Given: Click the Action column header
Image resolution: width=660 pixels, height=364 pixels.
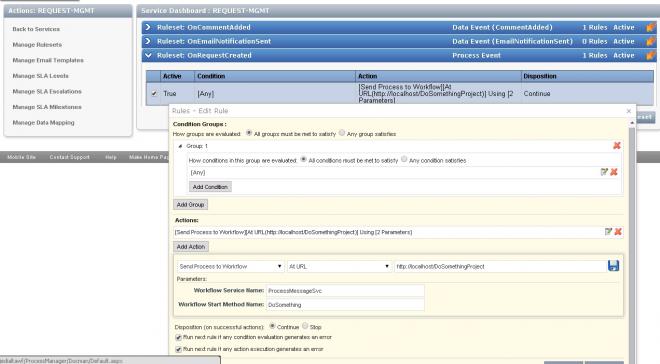Looking at the screenshot, I should (x=438, y=76).
